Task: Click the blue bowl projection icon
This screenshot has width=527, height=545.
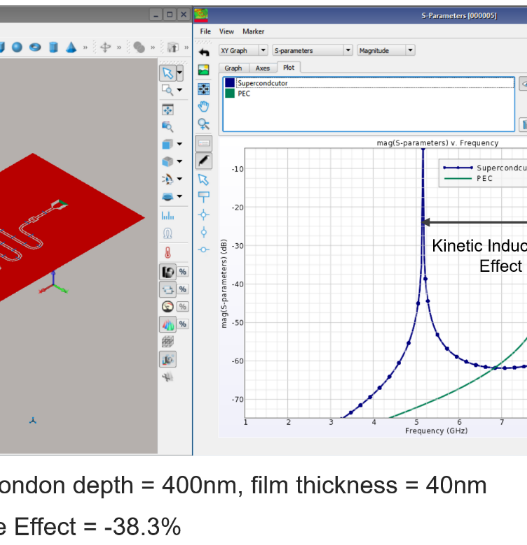Action: tap(168, 197)
